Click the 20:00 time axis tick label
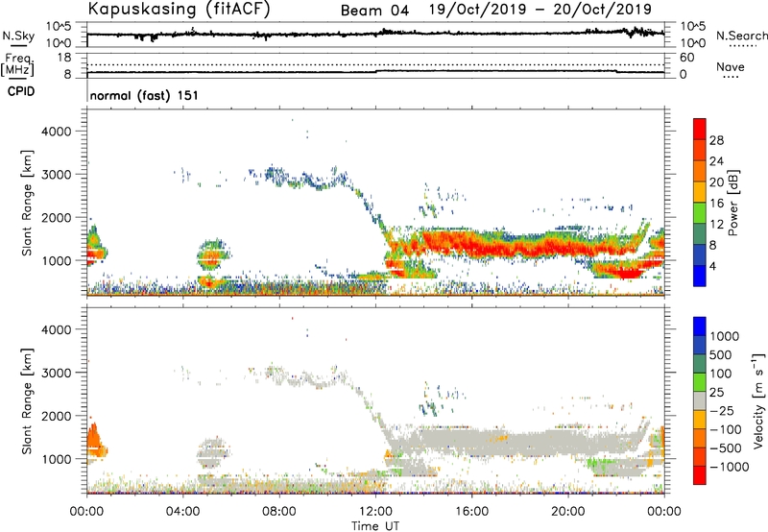This screenshot has height=532, width=768. coord(567,512)
